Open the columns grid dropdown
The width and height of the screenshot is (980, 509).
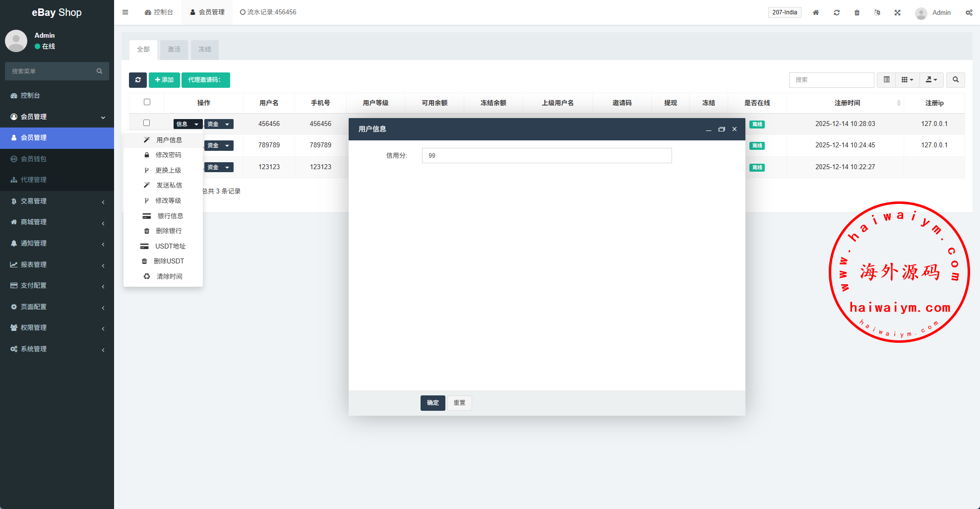click(x=907, y=80)
